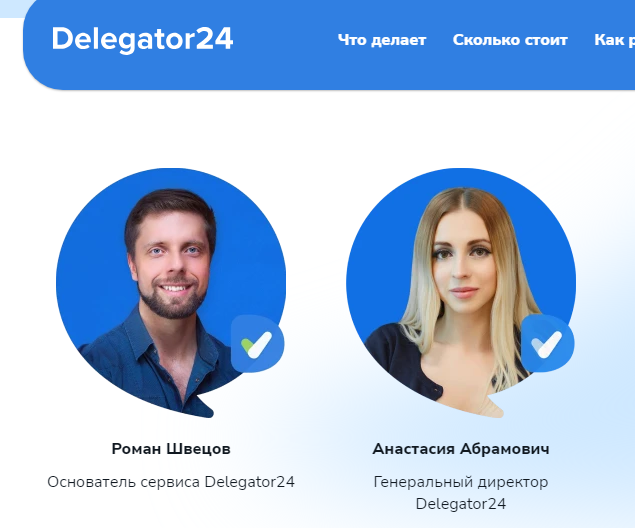Click the speech-bubble tail under Anastasia's avatar
Viewport: 635px width, 528px height.
(x=496, y=406)
